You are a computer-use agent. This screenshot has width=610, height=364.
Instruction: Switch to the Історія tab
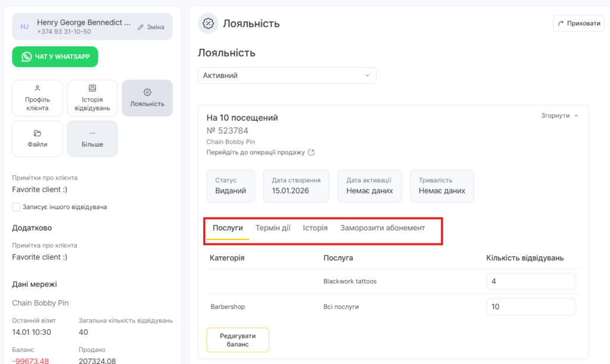pos(315,228)
